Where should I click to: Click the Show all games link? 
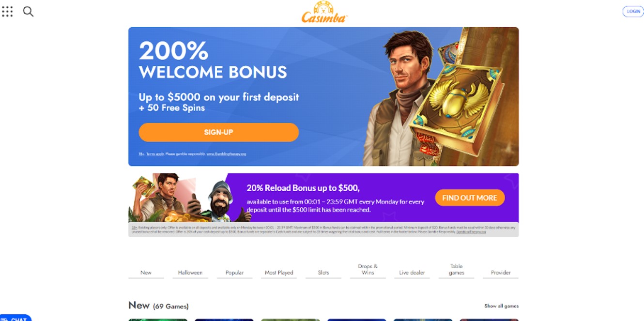click(502, 306)
